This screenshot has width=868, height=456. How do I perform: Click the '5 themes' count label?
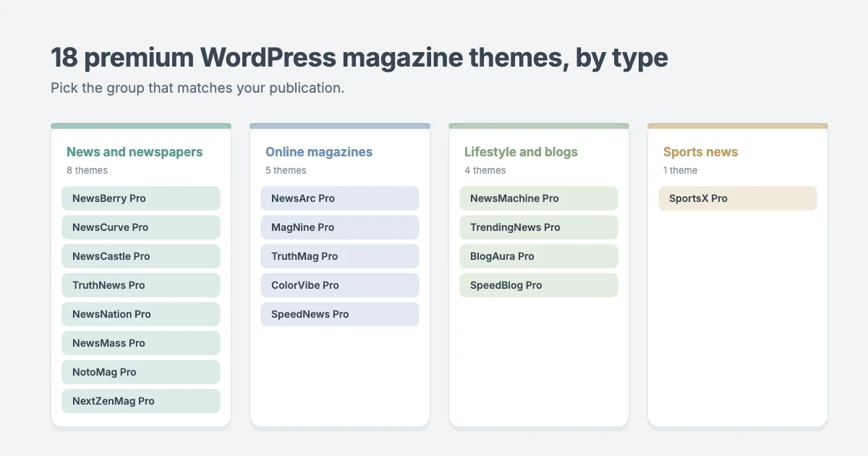[x=286, y=171]
